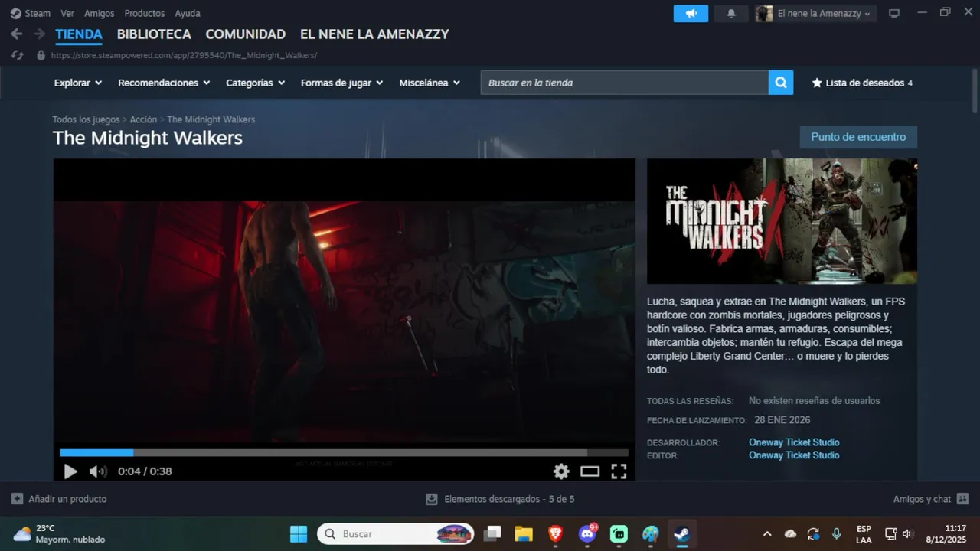Image resolution: width=980 pixels, height=551 pixels.
Task: Click the volume speaker tray icon
Action: (907, 533)
